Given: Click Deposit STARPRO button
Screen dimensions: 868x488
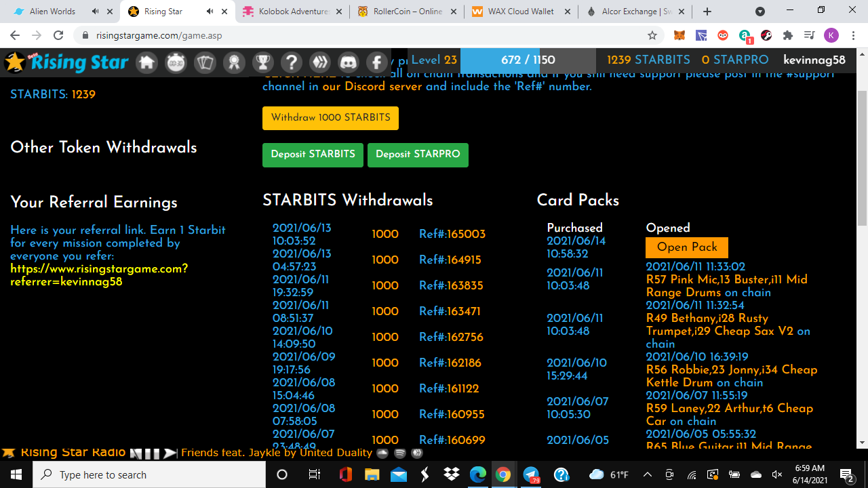Looking at the screenshot, I should click(418, 155).
